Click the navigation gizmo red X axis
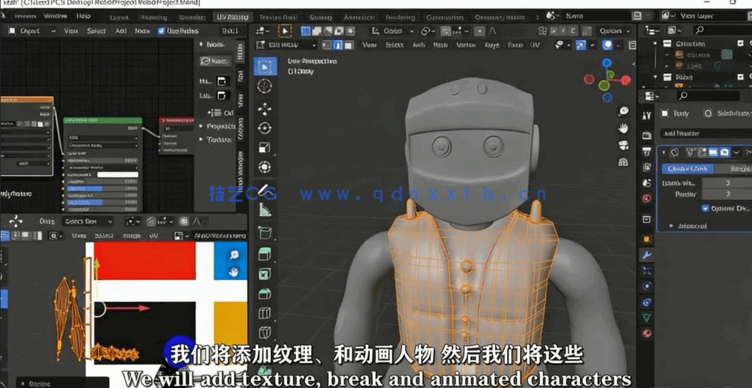 (x=625, y=80)
